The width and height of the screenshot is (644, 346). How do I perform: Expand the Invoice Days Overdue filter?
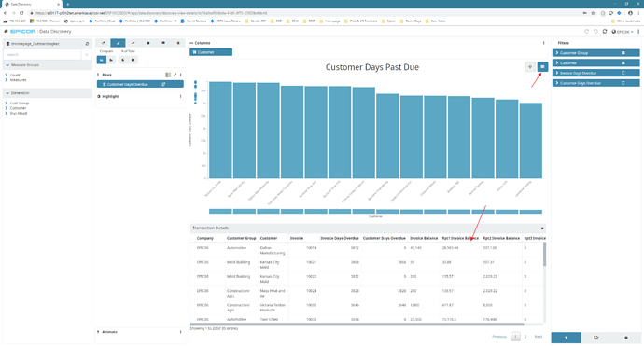[x=595, y=73]
